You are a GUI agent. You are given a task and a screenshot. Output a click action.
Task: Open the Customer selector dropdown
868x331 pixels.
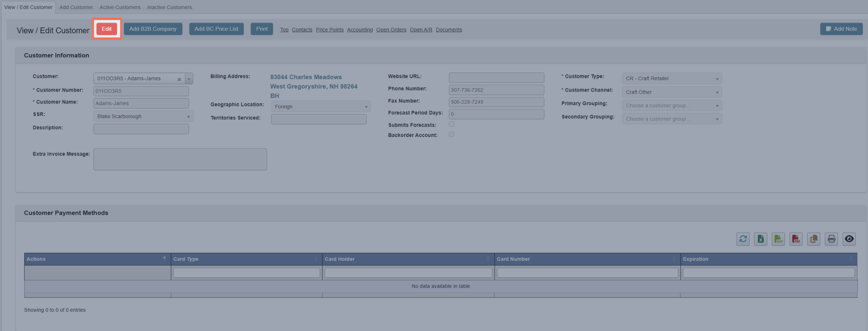click(189, 78)
